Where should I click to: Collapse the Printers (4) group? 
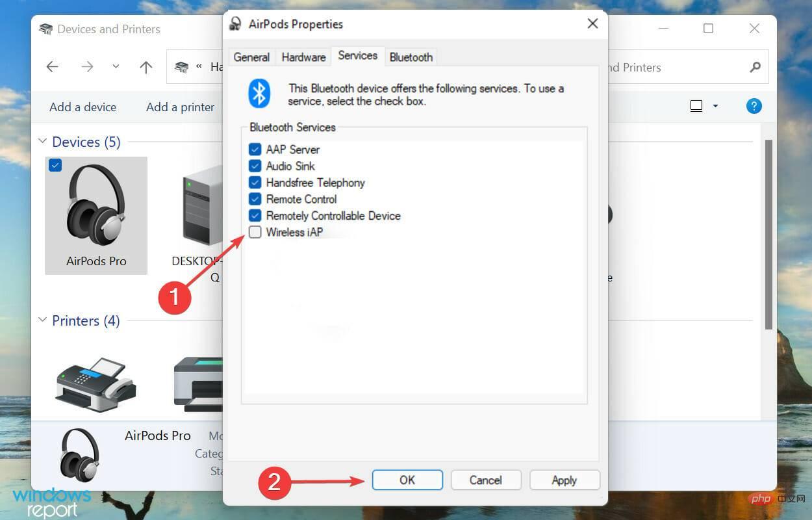click(43, 320)
